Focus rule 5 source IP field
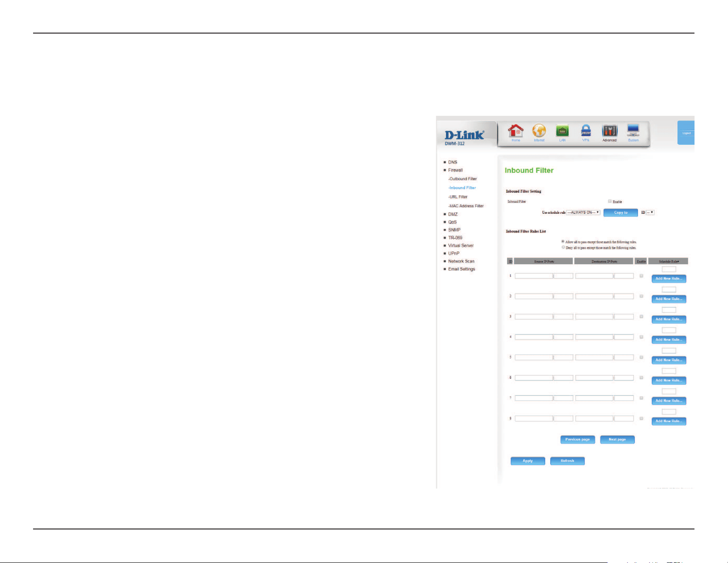The width and height of the screenshot is (728, 563). (534, 357)
